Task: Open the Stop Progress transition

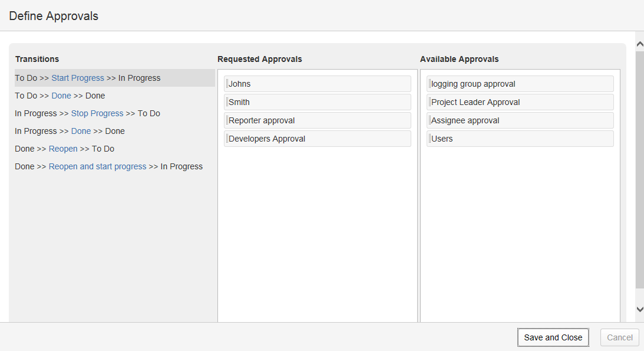Action: click(97, 113)
